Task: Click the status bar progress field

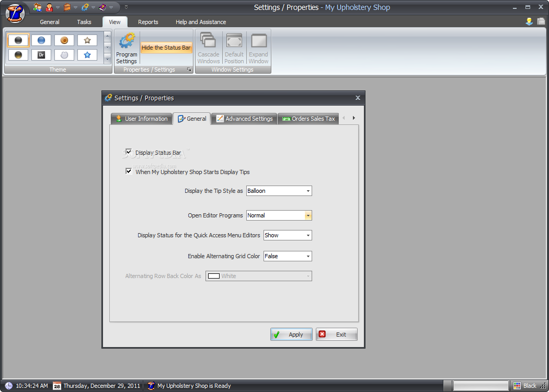Action: (x=481, y=386)
